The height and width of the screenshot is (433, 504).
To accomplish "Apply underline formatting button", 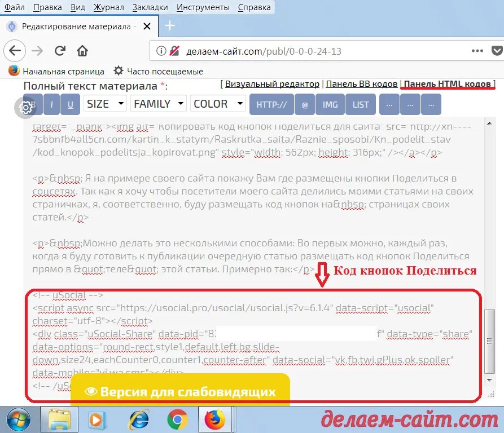I will pos(70,104).
